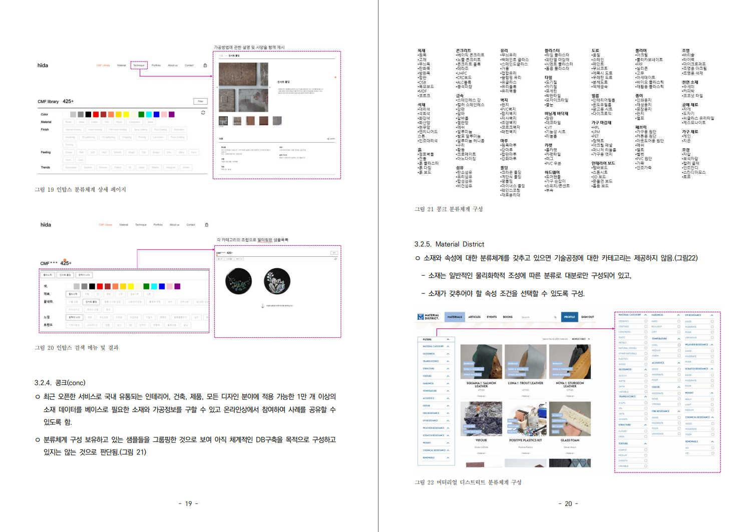Click the reset filters icon beside the Color row
Screen dimensions: 756x532
(203, 113)
